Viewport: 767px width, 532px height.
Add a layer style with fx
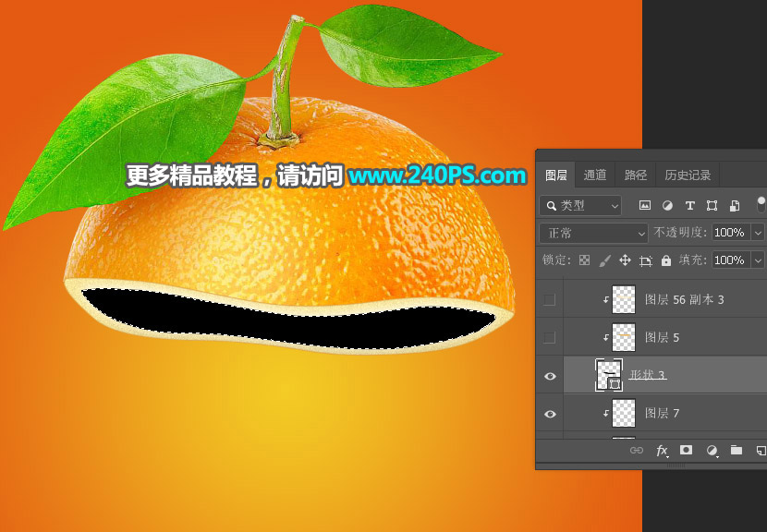tap(662, 451)
